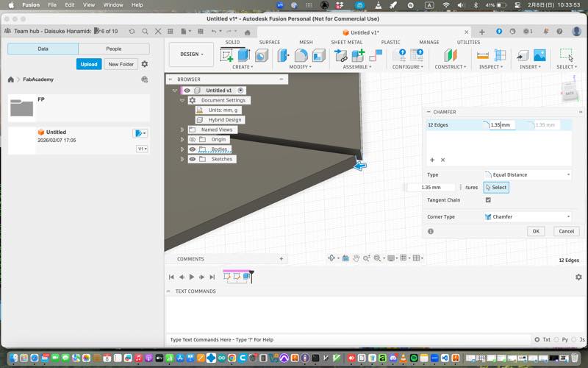Play the timeline
Viewport: 588px width, 368px height.
coord(192,277)
